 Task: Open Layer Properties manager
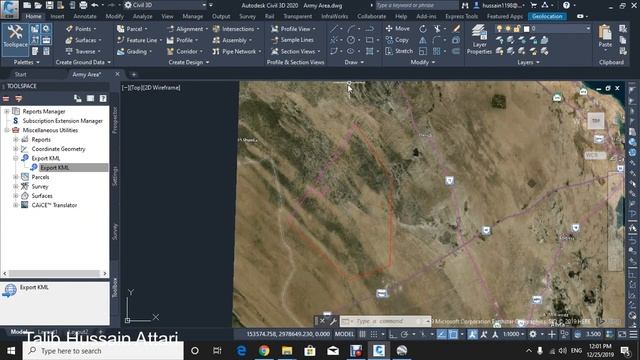click(x=479, y=40)
